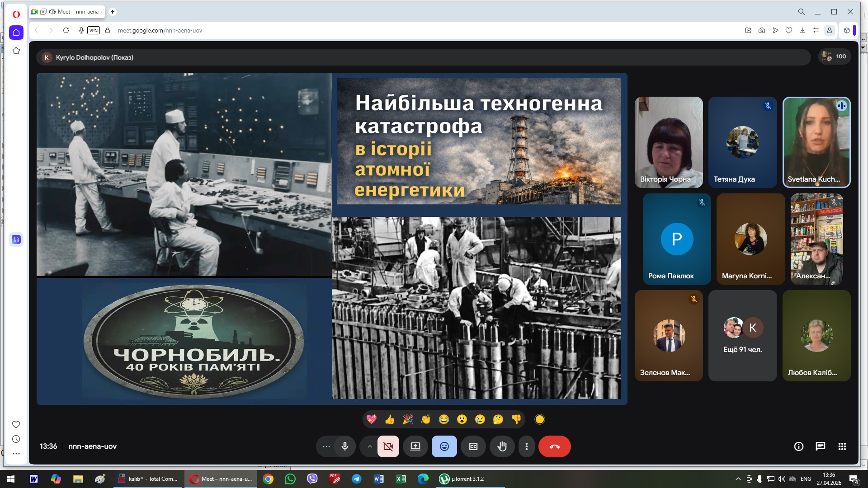Send thumbs up emoji reaction
Viewport: 868px width, 488px height.
pyautogui.click(x=390, y=419)
